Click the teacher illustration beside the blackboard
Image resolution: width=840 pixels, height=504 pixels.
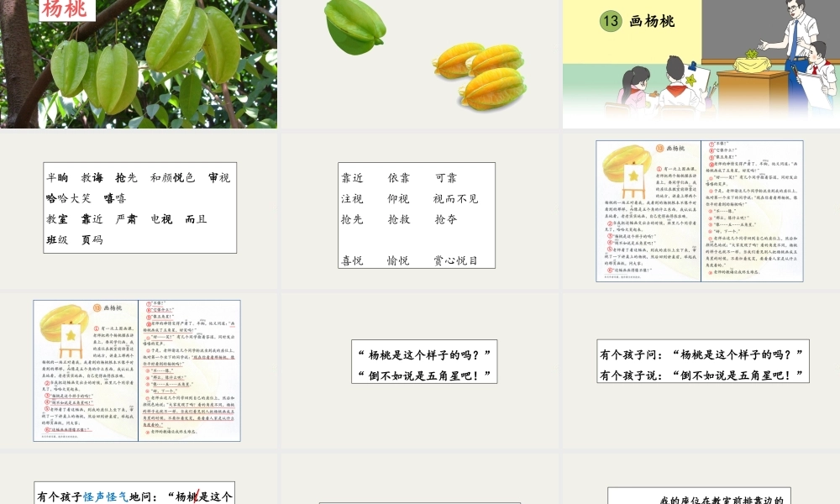click(796, 29)
